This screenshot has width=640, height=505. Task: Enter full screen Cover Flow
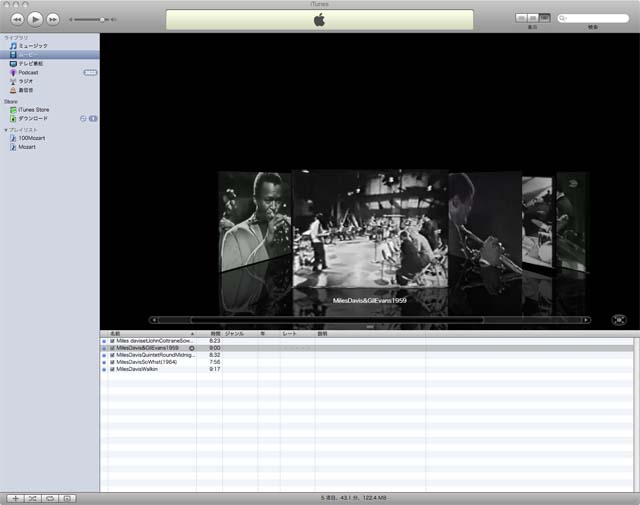[619, 320]
